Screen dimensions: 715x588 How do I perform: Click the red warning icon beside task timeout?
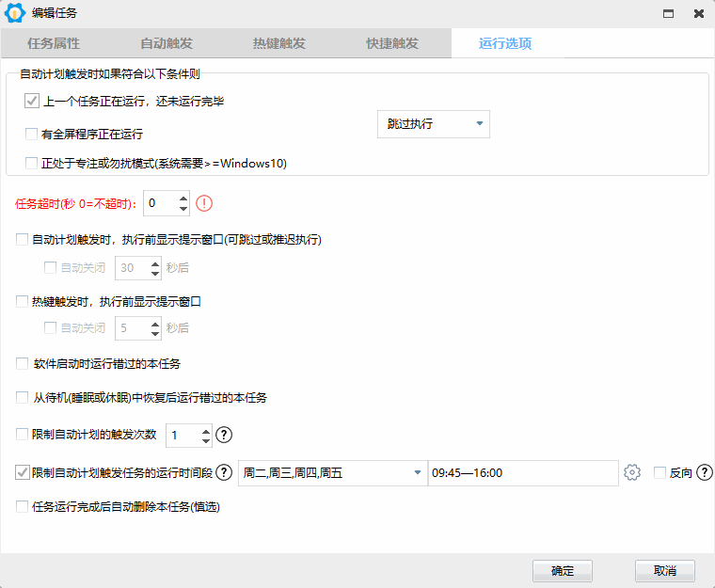click(205, 202)
